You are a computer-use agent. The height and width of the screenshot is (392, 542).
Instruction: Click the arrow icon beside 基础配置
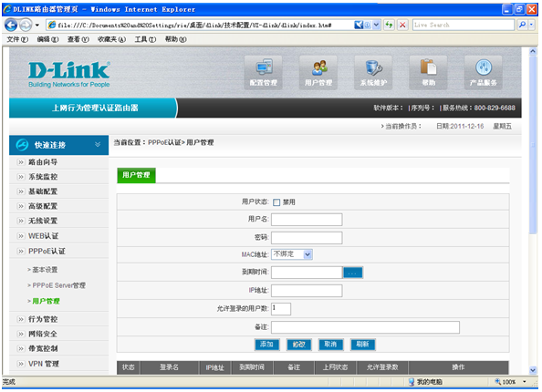pos(21,191)
